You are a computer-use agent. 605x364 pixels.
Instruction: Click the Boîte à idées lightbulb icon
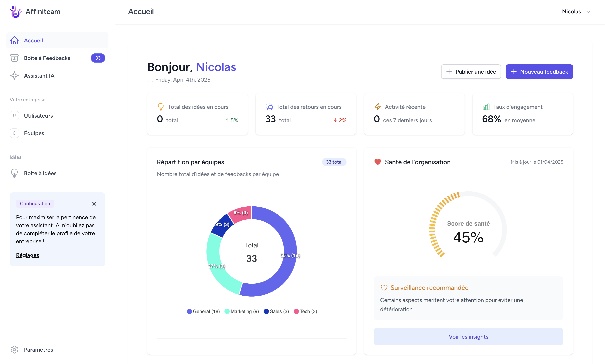click(14, 173)
